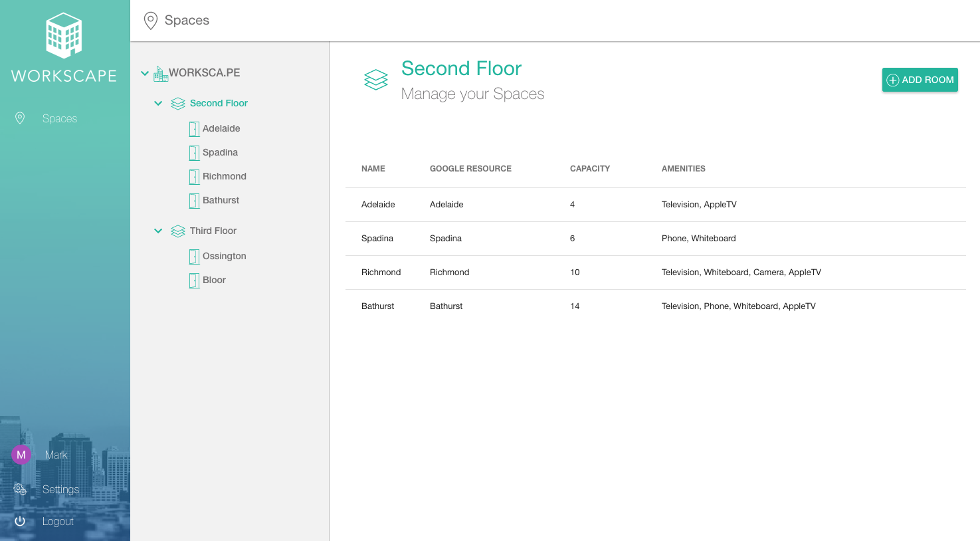Click Mark's avatar badge
Viewport: 980px width, 541px height.
tap(21, 455)
